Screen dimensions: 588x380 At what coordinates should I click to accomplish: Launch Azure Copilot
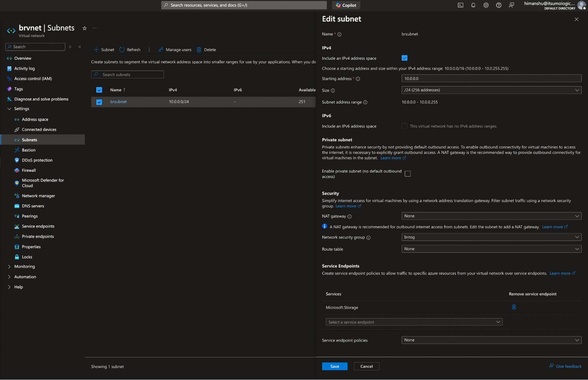pyautogui.click(x=346, y=5)
